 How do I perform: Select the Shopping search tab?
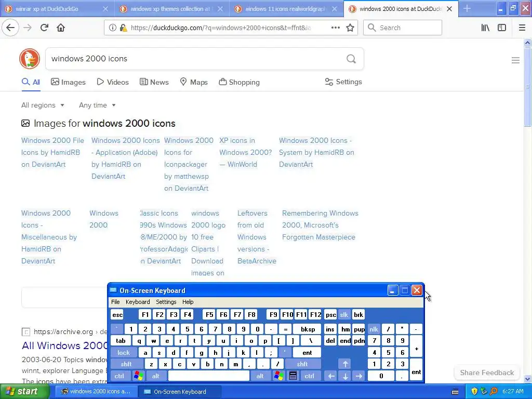tap(239, 82)
